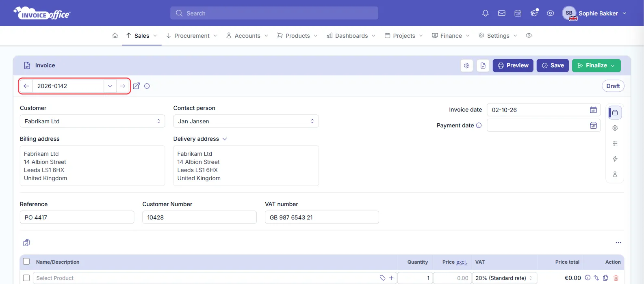644x284 pixels.
Task: Open the notifications bell
Action: click(485, 13)
